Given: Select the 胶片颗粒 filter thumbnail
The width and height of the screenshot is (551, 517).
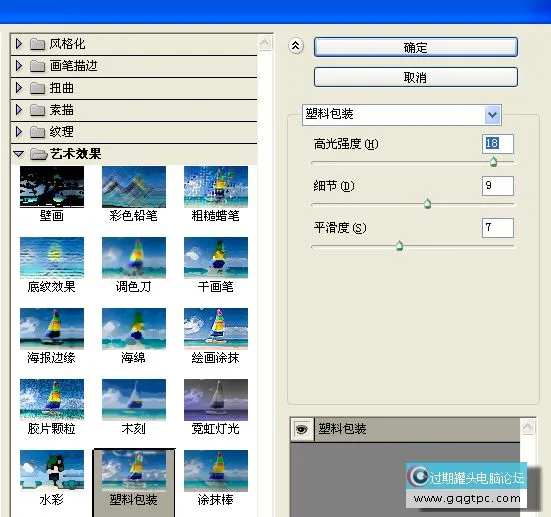Looking at the screenshot, I should click(52, 400).
